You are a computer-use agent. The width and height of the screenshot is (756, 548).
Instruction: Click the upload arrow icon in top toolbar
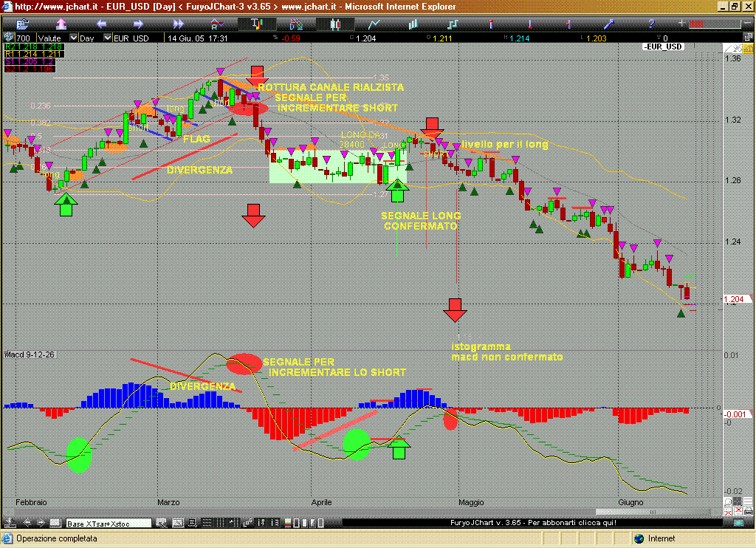[x=61, y=24]
